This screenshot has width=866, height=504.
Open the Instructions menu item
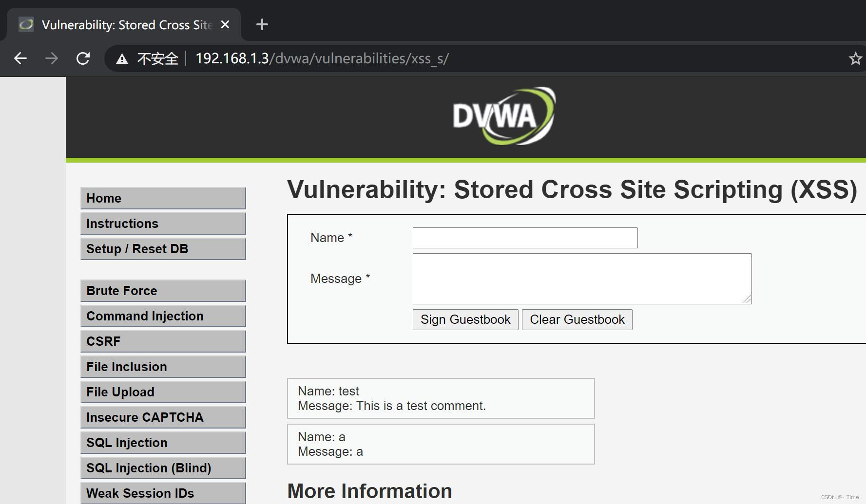pyautogui.click(x=163, y=224)
